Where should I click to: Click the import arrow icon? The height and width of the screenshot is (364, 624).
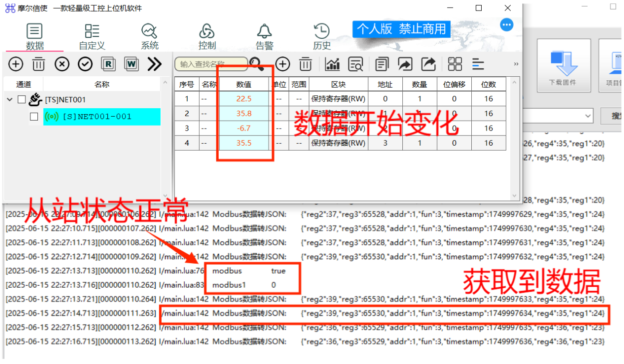tap(405, 64)
